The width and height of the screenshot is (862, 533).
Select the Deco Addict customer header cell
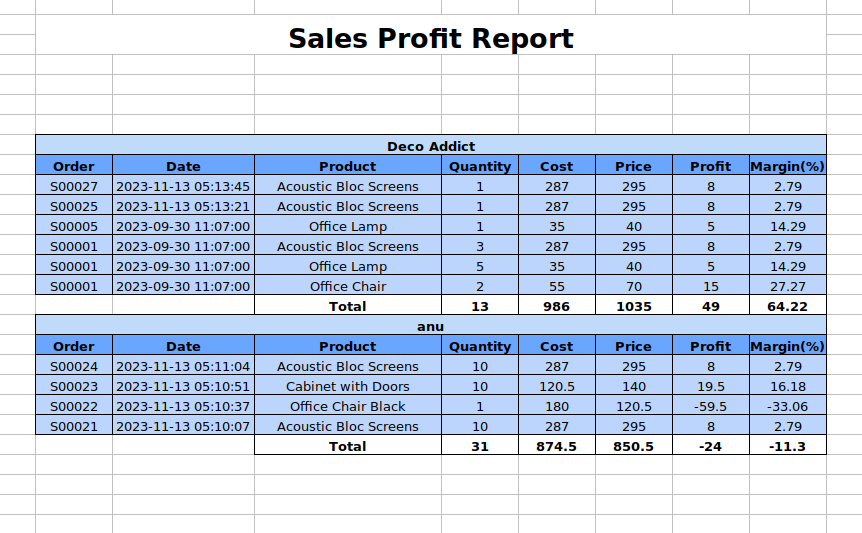click(x=430, y=146)
